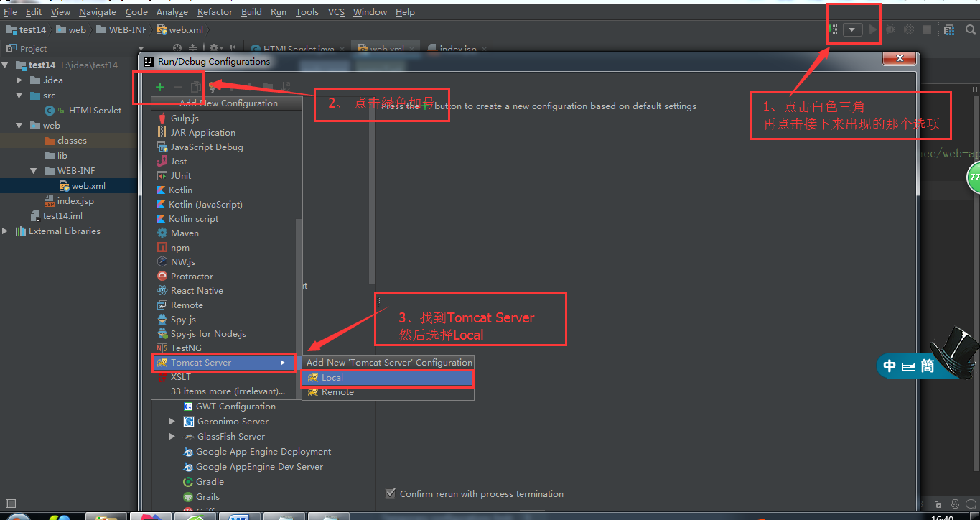Viewport: 980px width, 520px height.
Task: Open the Refactor menu
Action: coord(215,12)
